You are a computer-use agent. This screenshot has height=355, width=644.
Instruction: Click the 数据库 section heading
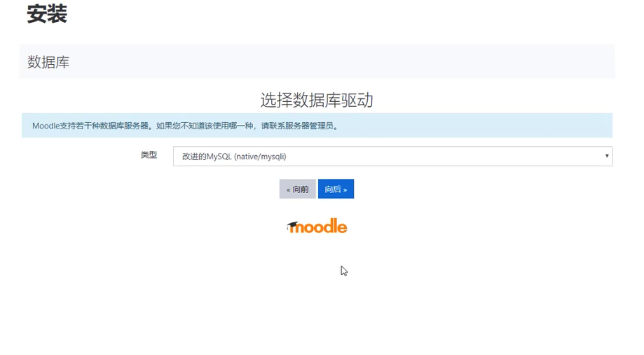click(x=48, y=62)
